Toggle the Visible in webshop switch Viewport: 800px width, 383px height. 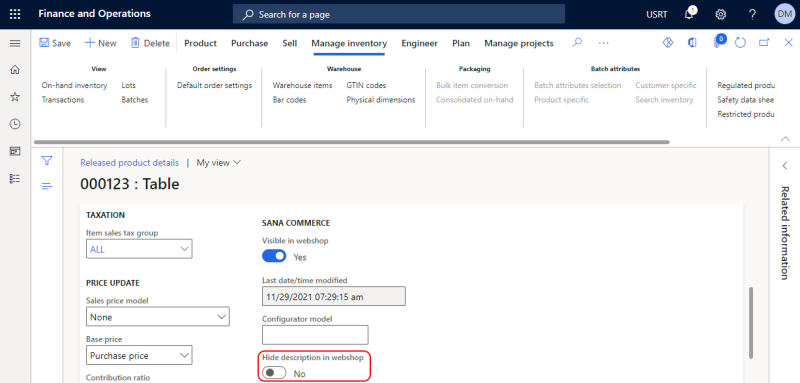click(274, 257)
